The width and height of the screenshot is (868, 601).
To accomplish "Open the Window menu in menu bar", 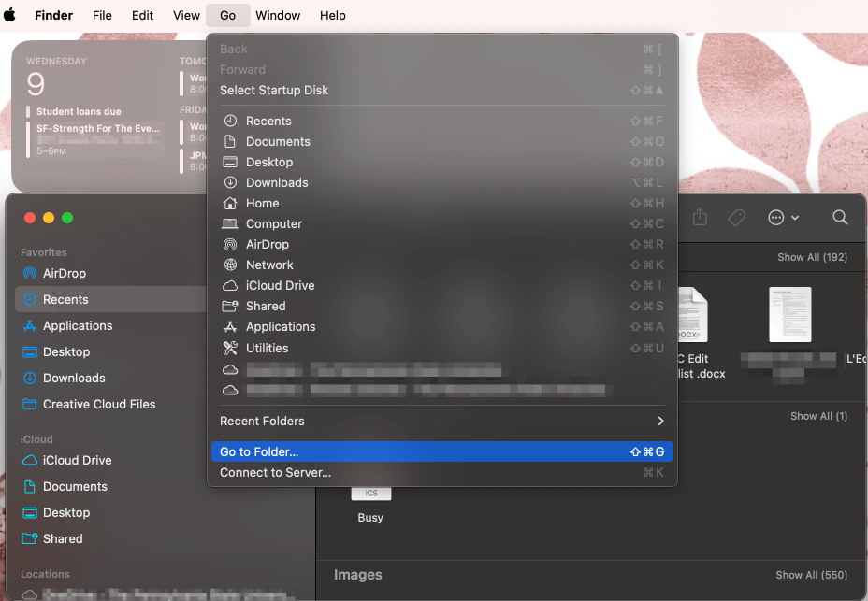I will [x=278, y=15].
